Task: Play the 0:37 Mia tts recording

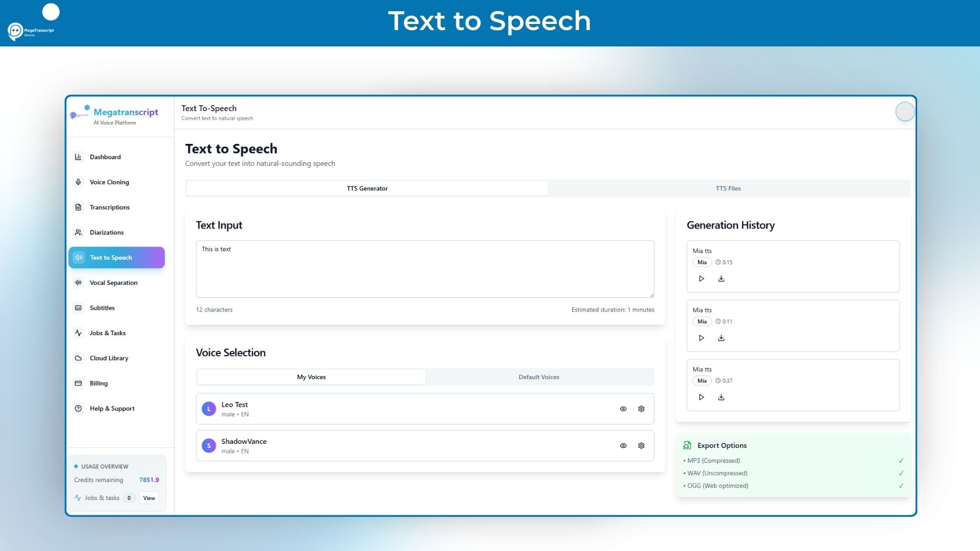Action: pyautogui.click(x=701, y=397)
